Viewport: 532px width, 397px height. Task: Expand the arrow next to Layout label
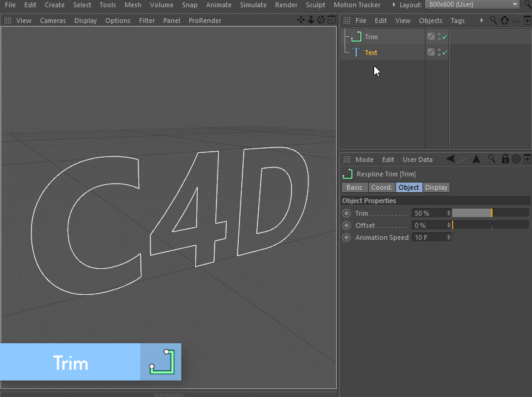pos(394,5)
